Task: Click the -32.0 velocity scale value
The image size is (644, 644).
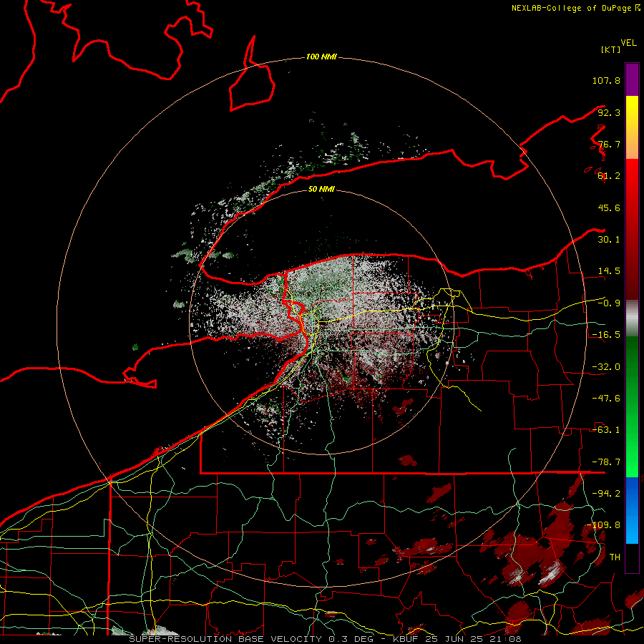Action: [x=606, y=367]
